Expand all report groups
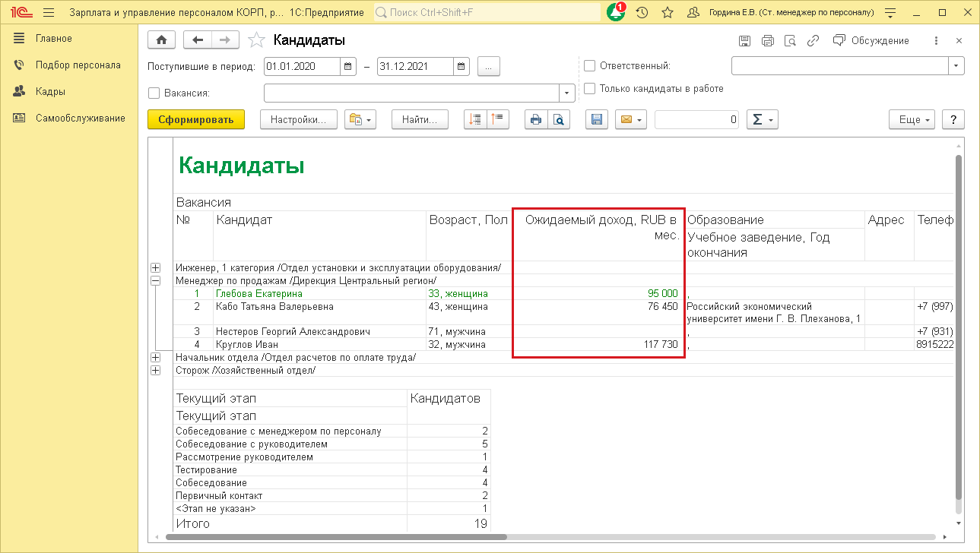This screenshot has height=553, width=980. tap(476, 119)
